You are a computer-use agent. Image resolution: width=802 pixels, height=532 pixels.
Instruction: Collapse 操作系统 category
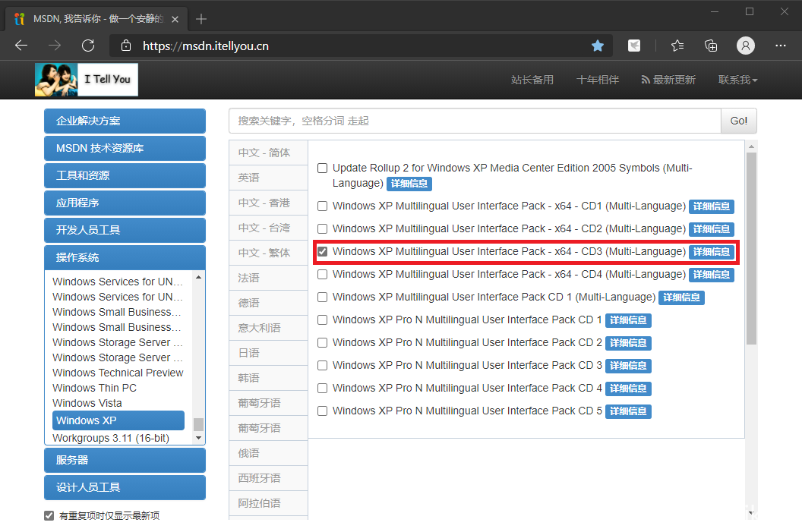click(x=125, y=257)
